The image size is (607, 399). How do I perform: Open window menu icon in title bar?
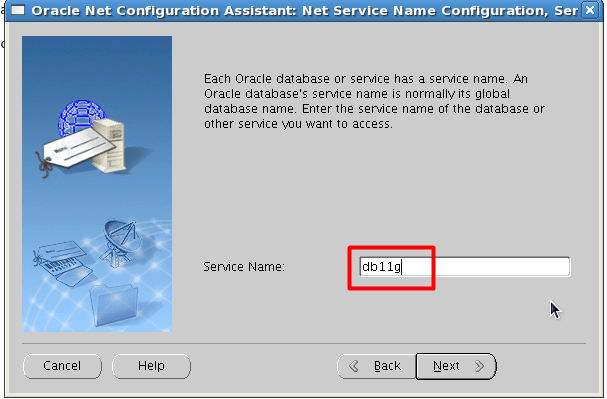pos(18,10)
